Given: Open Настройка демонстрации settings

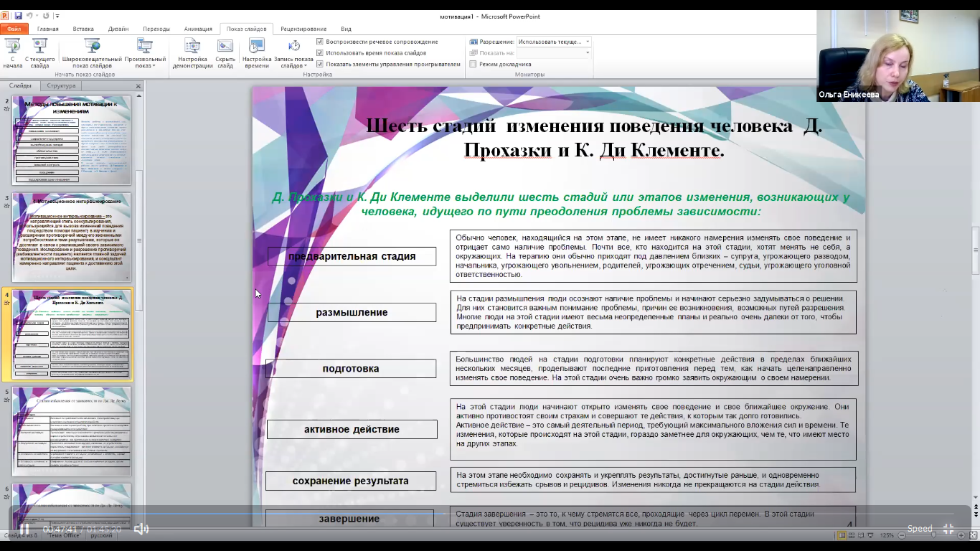Looking at the screenshot, I should click(x=192, y=53).
